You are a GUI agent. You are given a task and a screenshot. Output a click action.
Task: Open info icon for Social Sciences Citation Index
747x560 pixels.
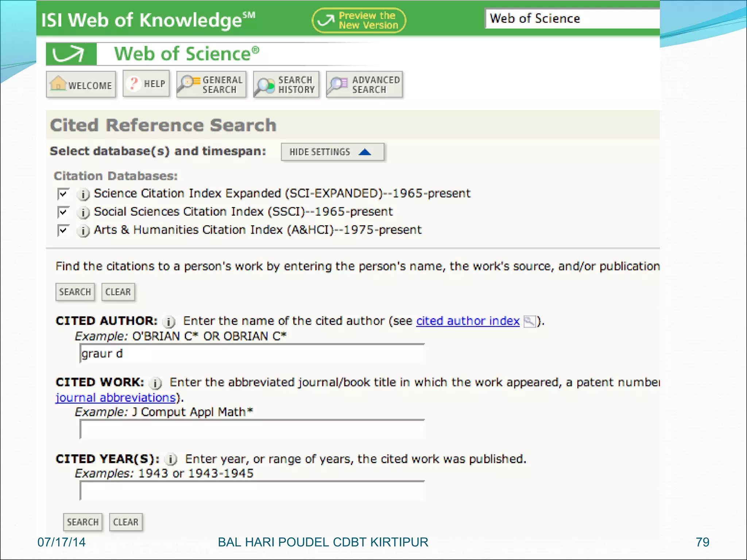click(x=83, y=212)
